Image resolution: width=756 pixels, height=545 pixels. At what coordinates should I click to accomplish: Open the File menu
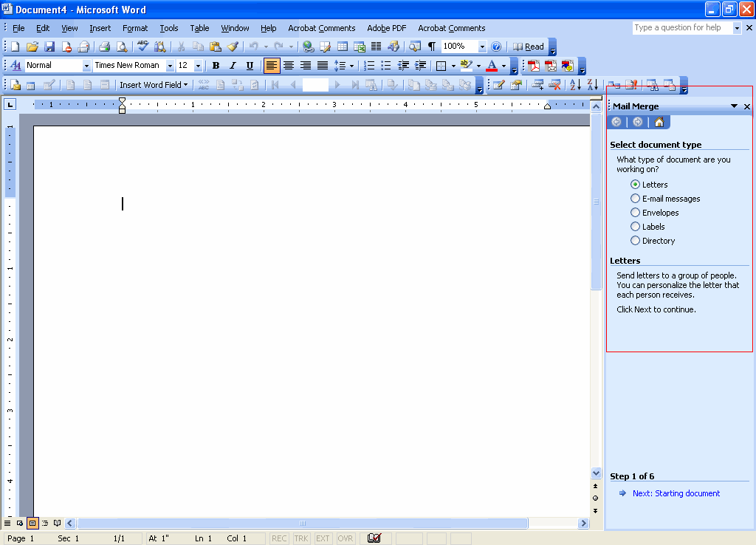[x=18, y=28]
